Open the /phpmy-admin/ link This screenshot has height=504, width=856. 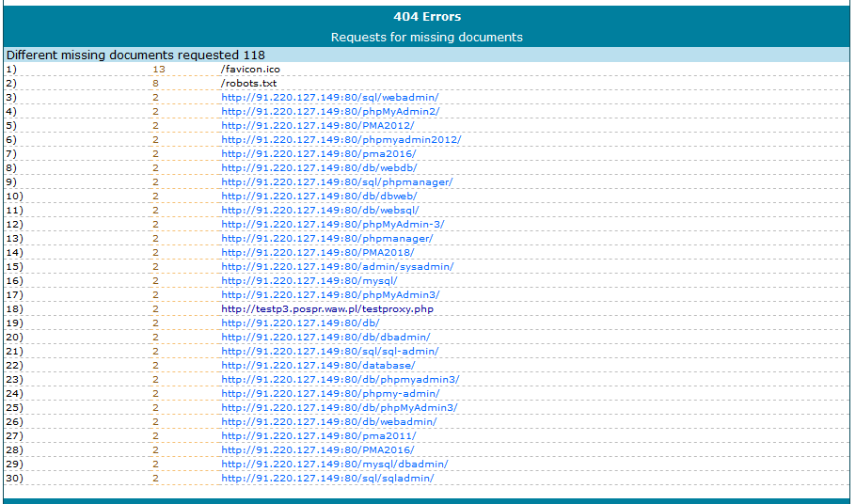click(x=330, y=394)
